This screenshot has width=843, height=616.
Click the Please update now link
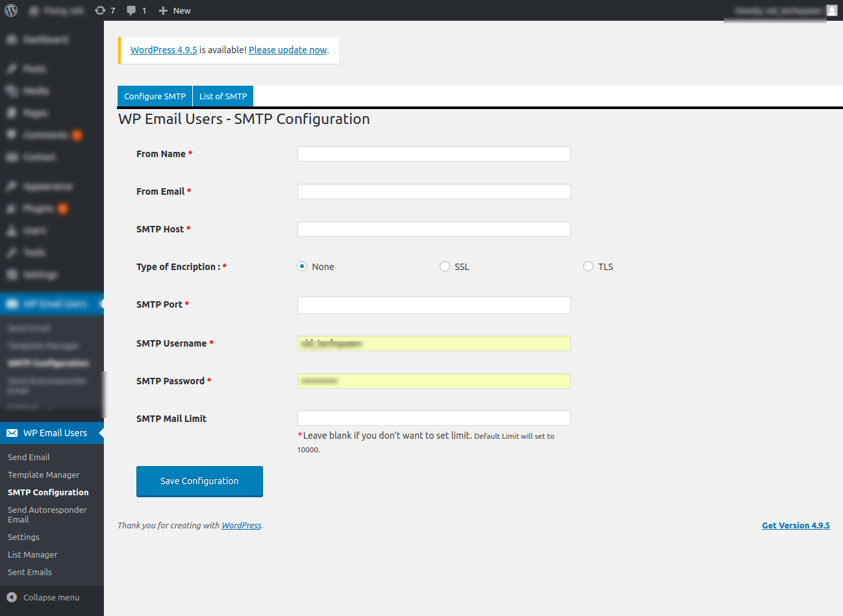[x=288, y=50]
